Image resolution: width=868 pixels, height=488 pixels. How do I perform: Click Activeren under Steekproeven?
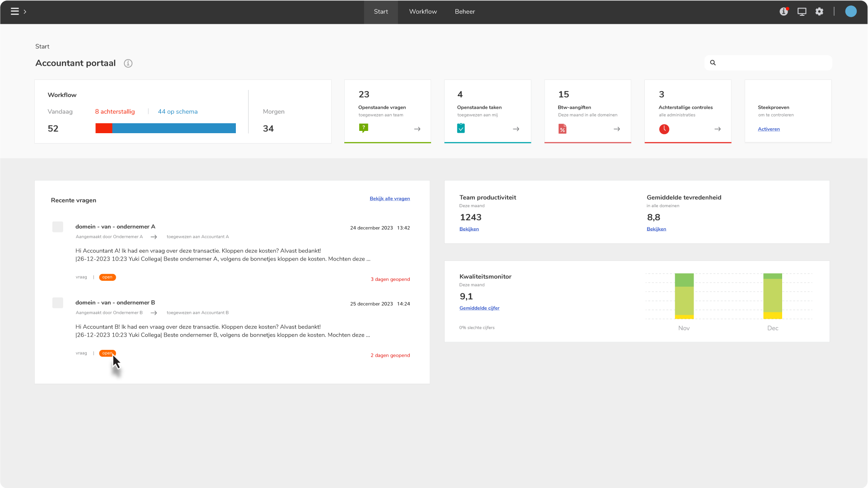(769, 129)
